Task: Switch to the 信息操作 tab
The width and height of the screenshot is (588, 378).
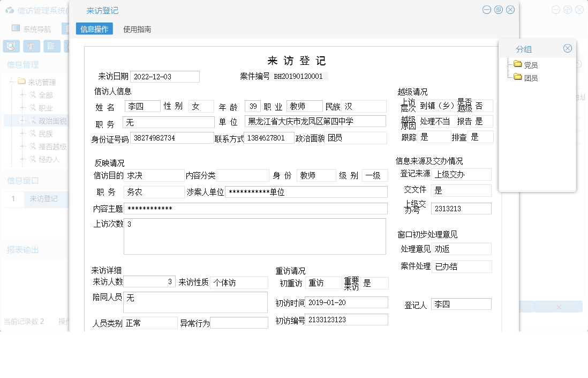Action: coord(94,28)
